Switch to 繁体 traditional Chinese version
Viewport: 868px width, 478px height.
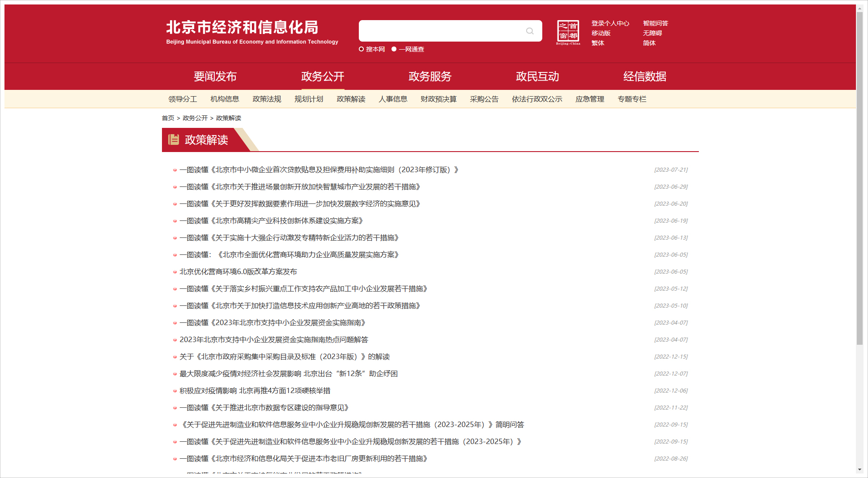pyautogui.click(x=598, y=43)
